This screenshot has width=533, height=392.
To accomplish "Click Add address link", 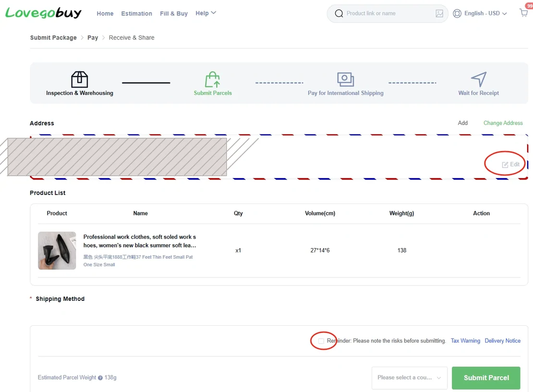I will point(462,123).
